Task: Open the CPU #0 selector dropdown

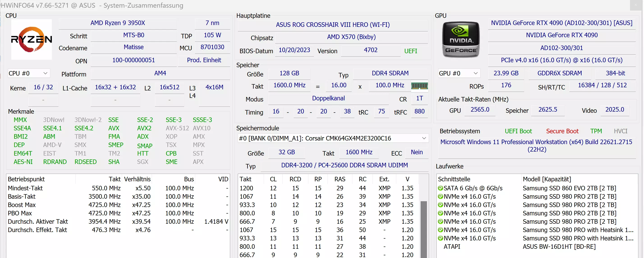Action: (29, 73)
